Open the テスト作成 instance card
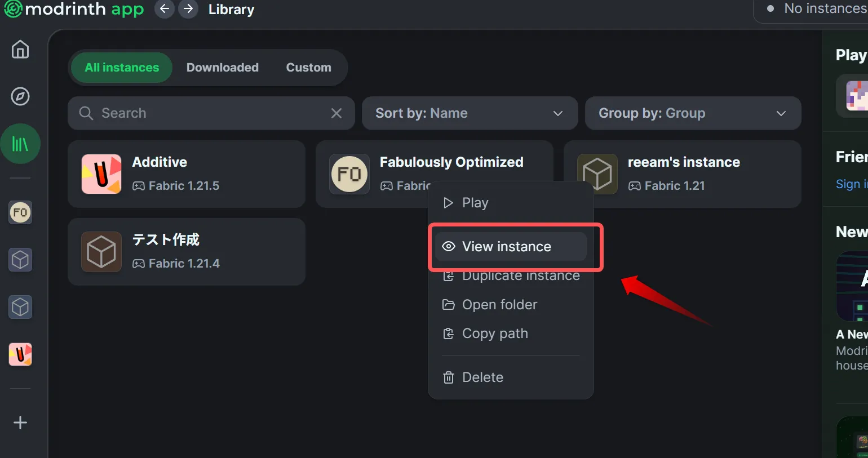Image resolution: width=868 pixels, height=458 pixels. [x=186, y=252]
